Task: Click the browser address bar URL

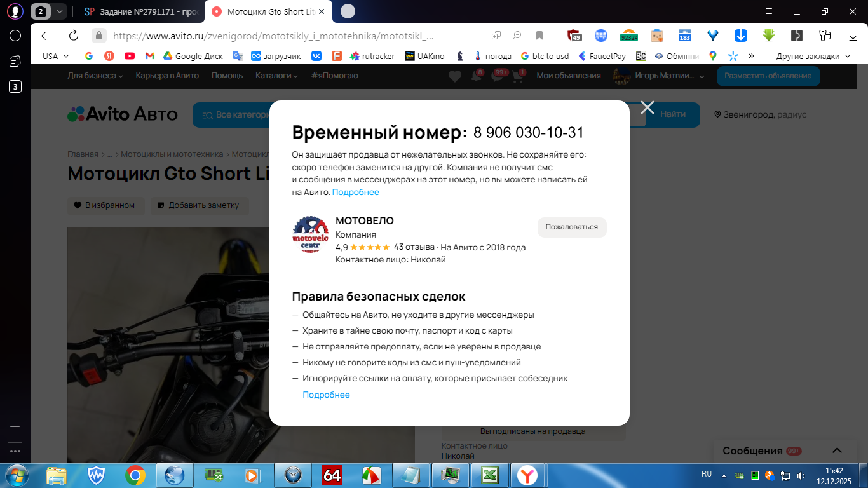Action: pyautogui.click(x=273, y=36)
